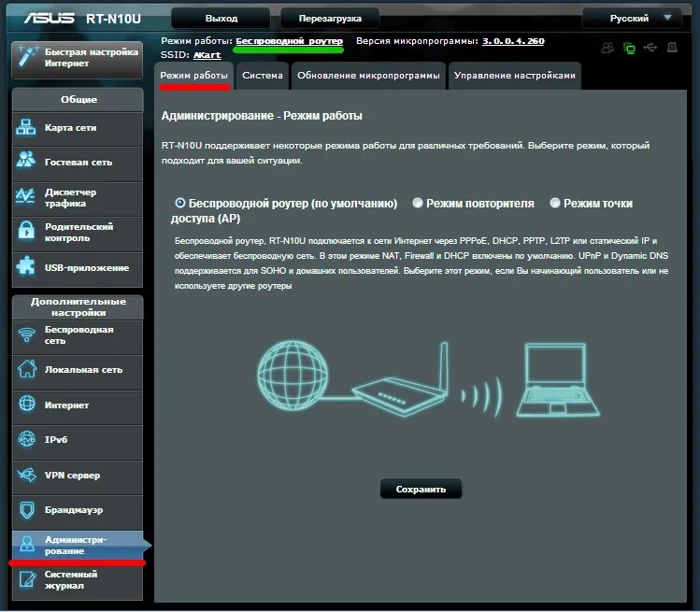This screenshot has width=700, height=612.
Task: Click the ASUS logo
Action: (50, 19)
